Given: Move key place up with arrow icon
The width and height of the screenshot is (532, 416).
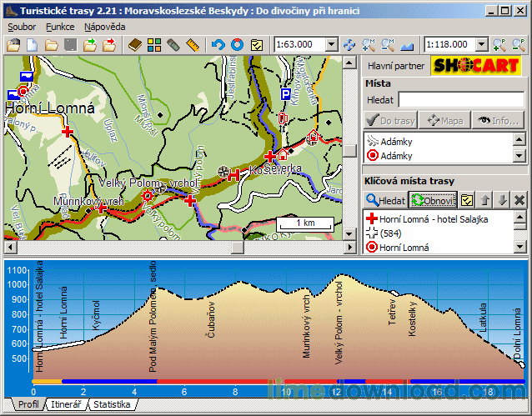Looking at the screenshot, I should (x=484, y=200).
